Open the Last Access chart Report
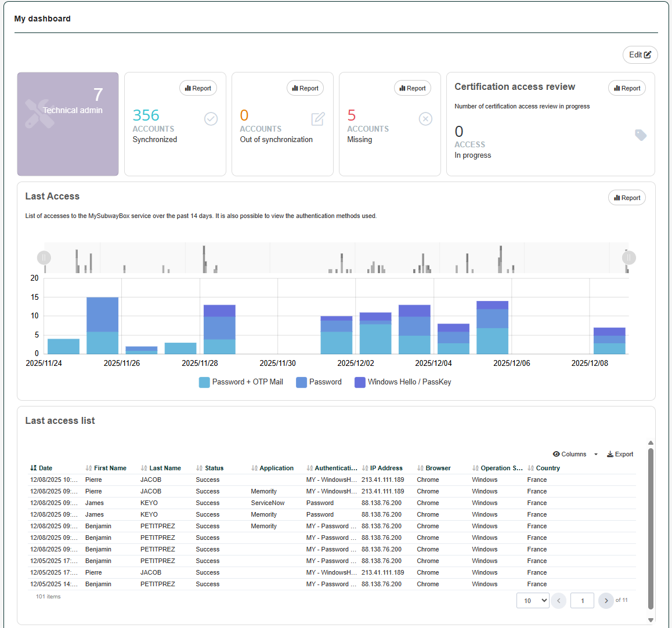The image size is (672, 628). 627,198
